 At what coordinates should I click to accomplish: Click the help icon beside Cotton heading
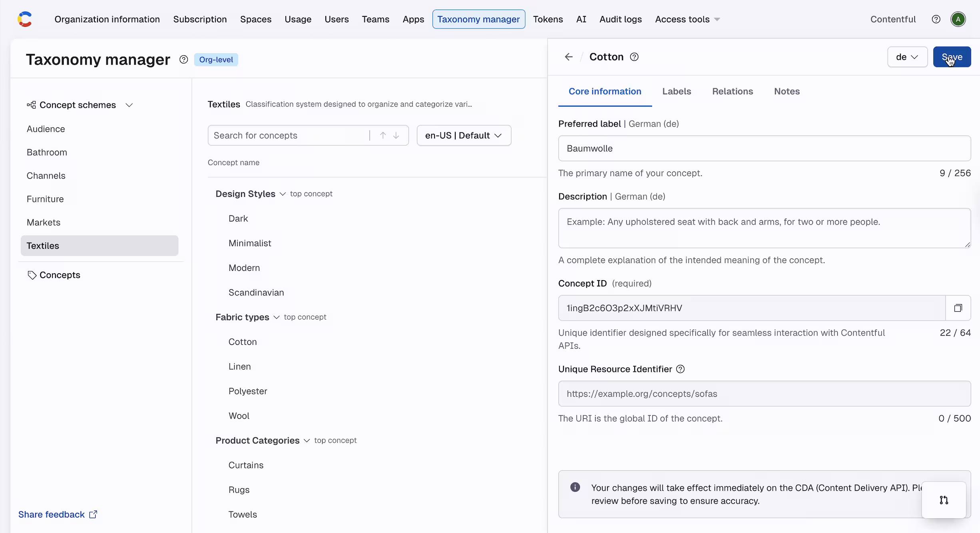tap(634, 57)
